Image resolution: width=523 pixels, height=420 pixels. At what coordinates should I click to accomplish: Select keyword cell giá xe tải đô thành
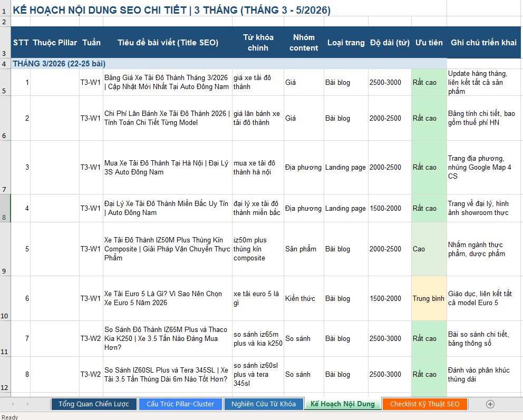[258, 82]
